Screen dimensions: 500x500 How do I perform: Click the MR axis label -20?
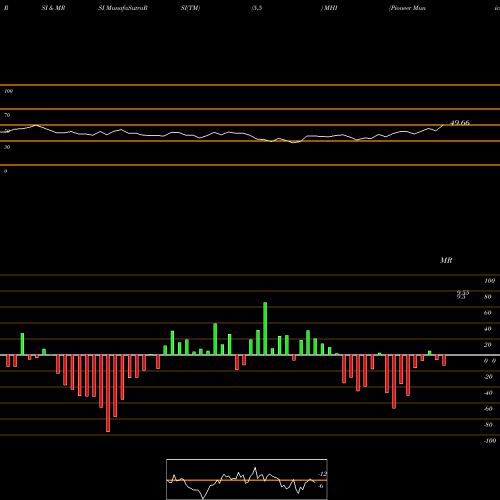(x=488, y=377)
